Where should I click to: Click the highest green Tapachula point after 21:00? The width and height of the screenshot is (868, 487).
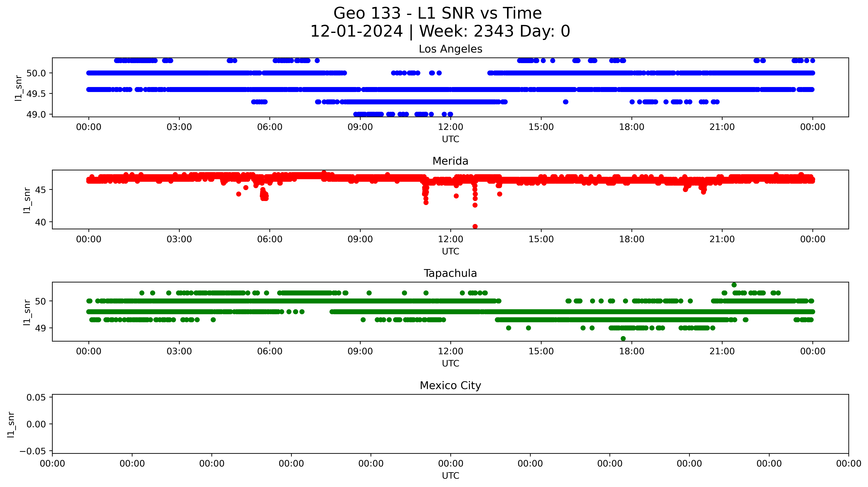pyautogui.click(x=734, y=285)
